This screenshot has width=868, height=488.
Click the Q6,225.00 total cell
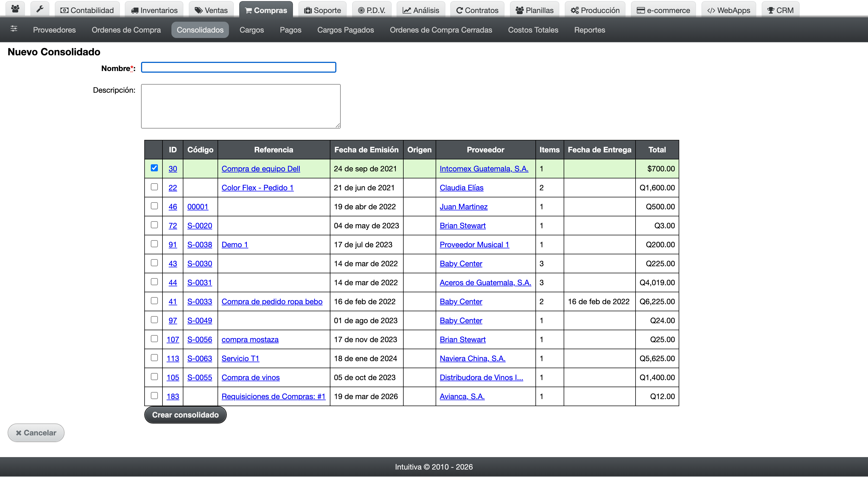[x=657, y=301]
